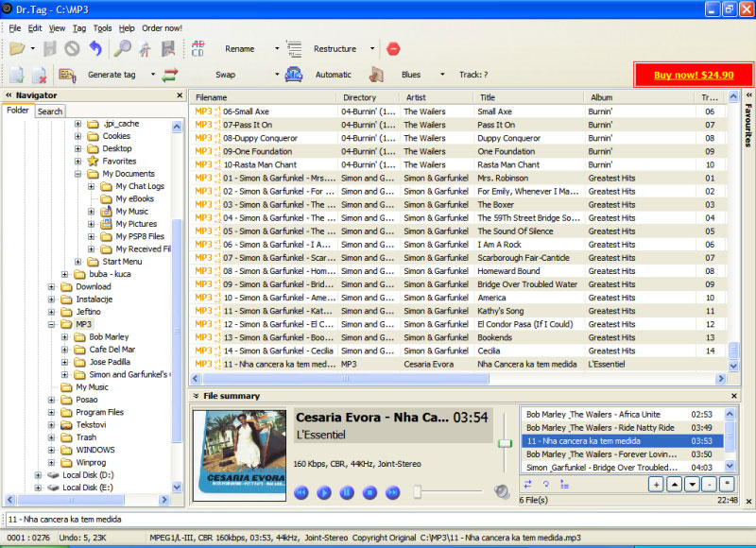This screenshot has height=548, width=756.
Task: Move playlist item up button
Action: 674,484
